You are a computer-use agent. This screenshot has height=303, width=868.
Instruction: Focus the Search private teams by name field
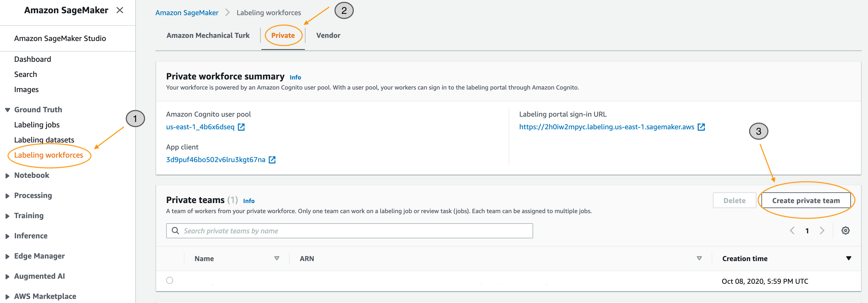349,231
